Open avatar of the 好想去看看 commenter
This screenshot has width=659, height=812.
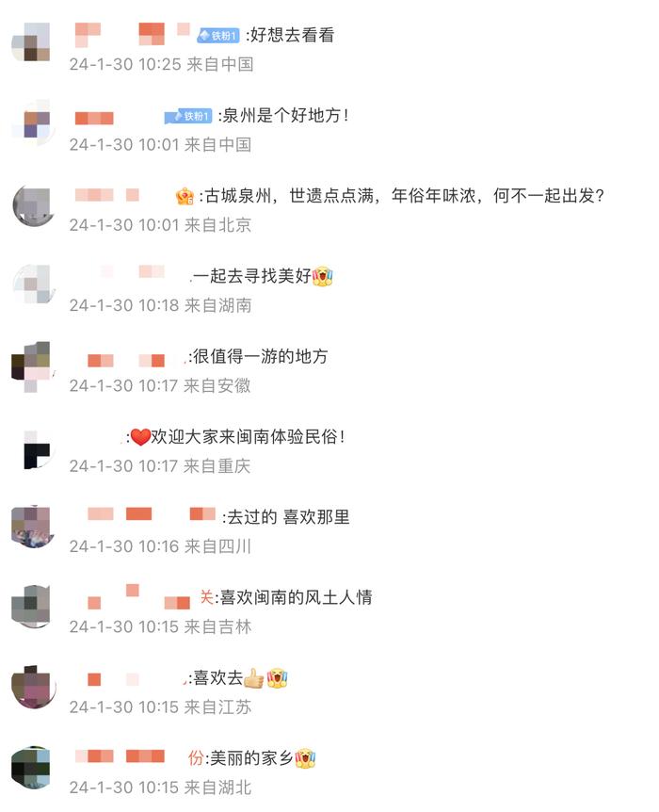[32, 42]
